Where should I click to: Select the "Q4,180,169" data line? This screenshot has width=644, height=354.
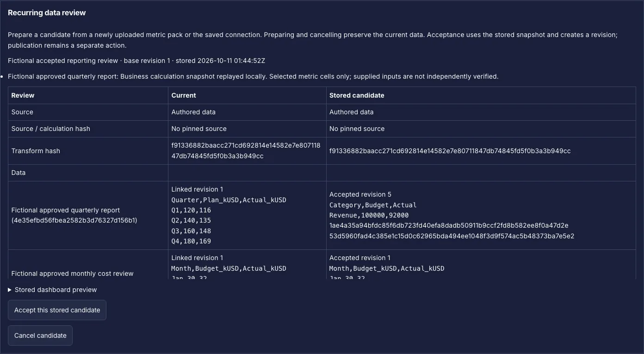(x=191, y=241)
